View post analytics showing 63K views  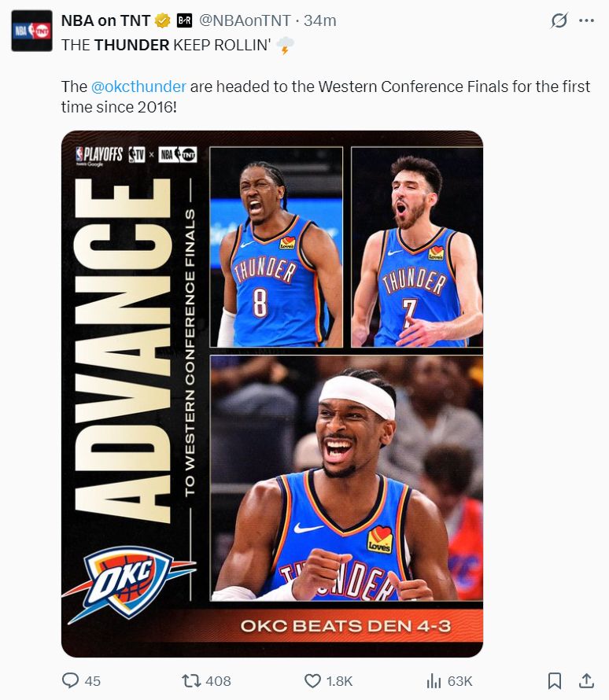click(x=449, y=681)
